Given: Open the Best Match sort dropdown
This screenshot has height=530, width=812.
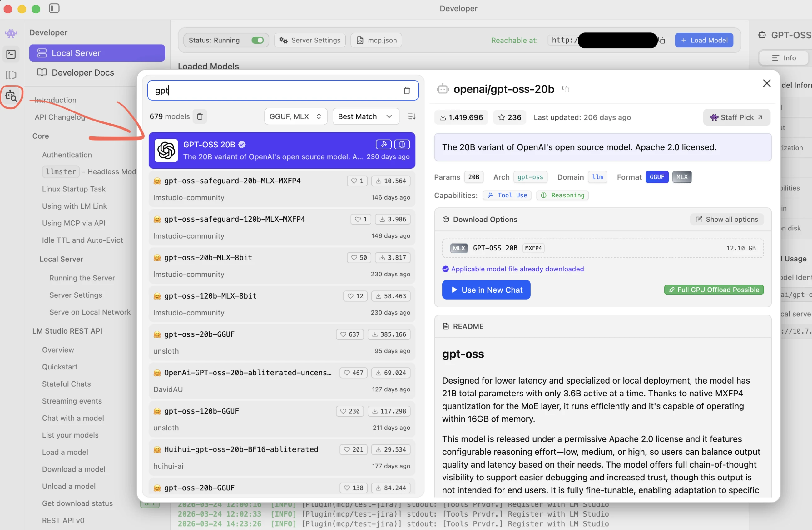Looking at the screenshot, I should 365,117.
